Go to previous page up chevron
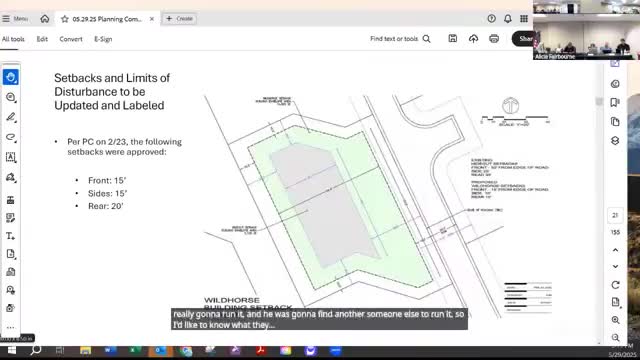Viewport: 640px width, 360px height. (616, 250)
